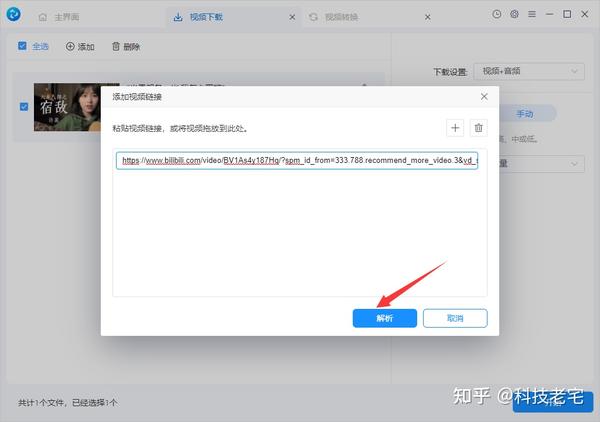Viewport: 600px width, 422px height.
Task: Click the status text 共计1个文件，已经选择1个
Action: 68,402
